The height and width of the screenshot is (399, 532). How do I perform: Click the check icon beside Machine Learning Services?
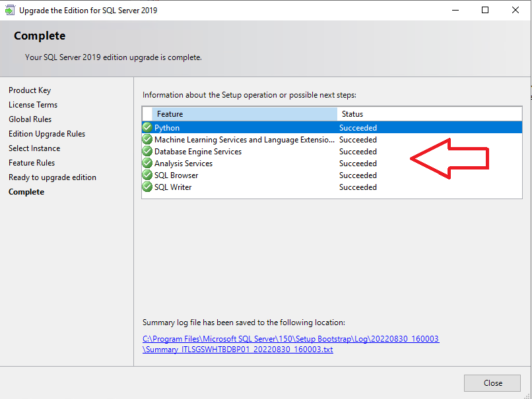pos(147,139)
